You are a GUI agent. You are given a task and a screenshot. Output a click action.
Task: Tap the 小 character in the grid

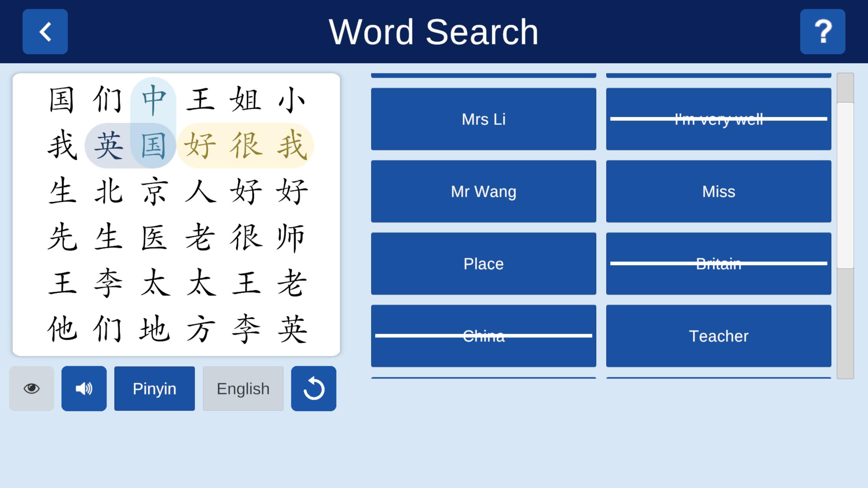pos(291,100)
